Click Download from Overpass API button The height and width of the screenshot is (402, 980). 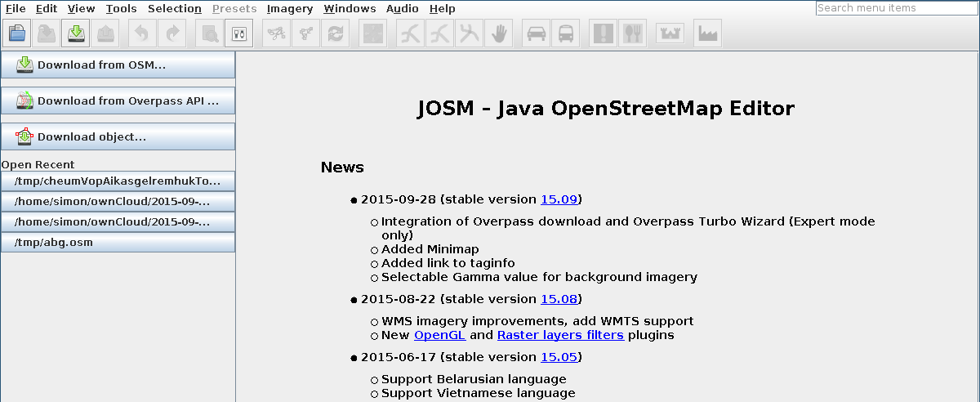[x=118, y=101]
